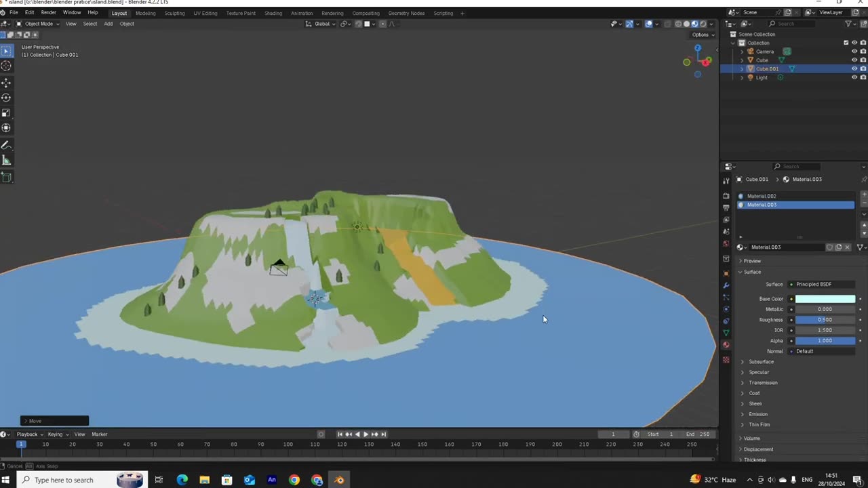This screenshot has height=488, width=868.
Task: Toggle proportional editing in header
Action: coord(382,24)
